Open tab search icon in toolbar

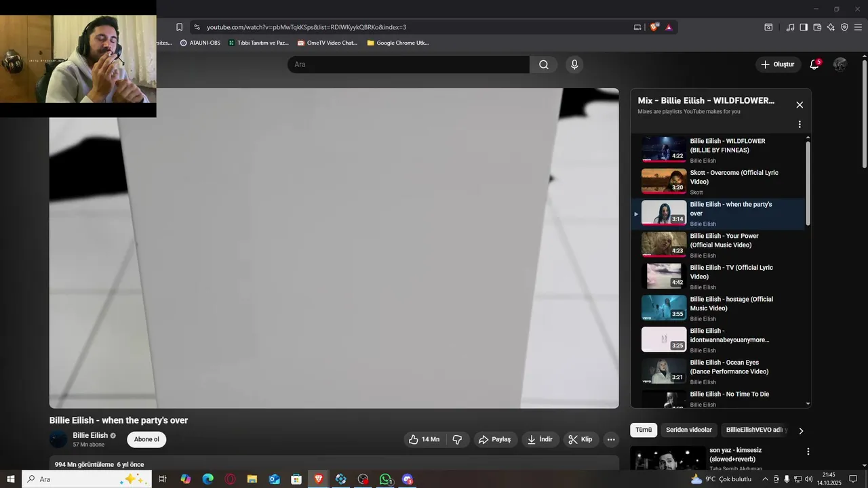768,27
